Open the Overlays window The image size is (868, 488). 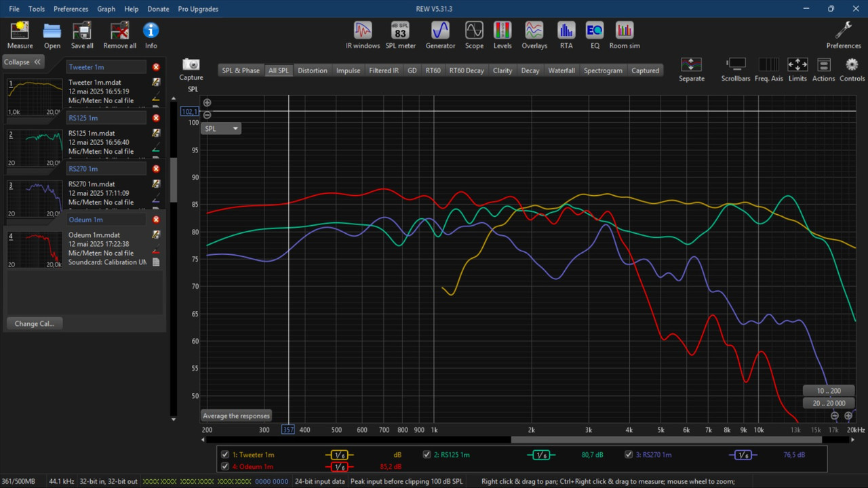[x=534, y=30]
